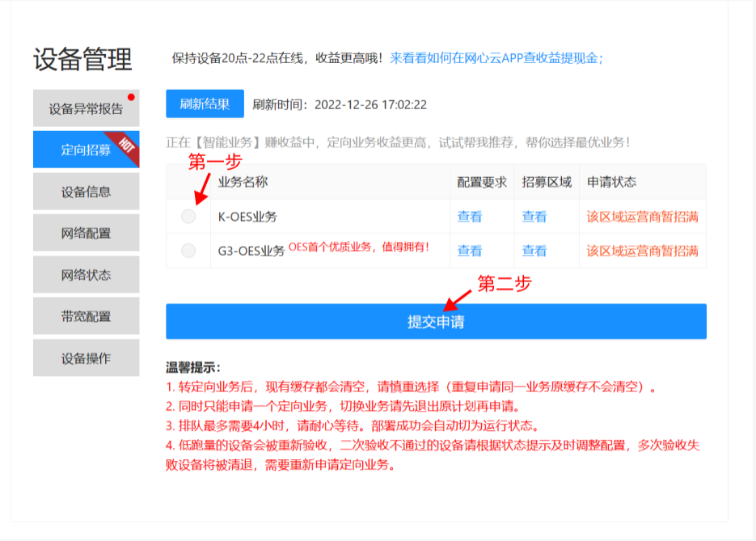Click the K-OES业务 name cell

330,217
